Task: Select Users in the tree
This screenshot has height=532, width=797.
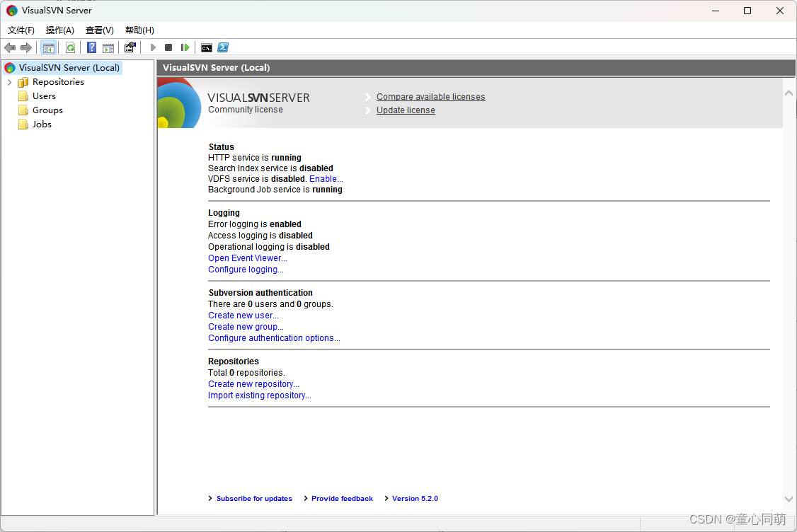Action: (44, 96)
